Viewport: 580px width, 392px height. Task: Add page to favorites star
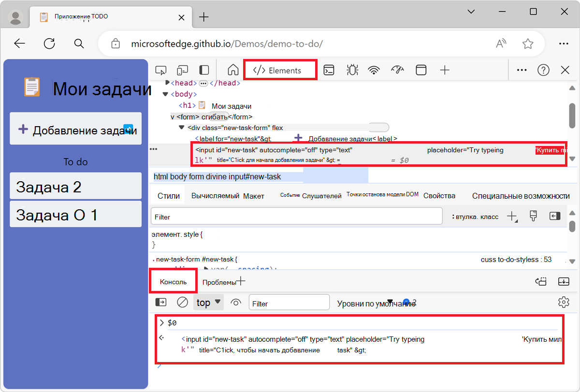528,44
